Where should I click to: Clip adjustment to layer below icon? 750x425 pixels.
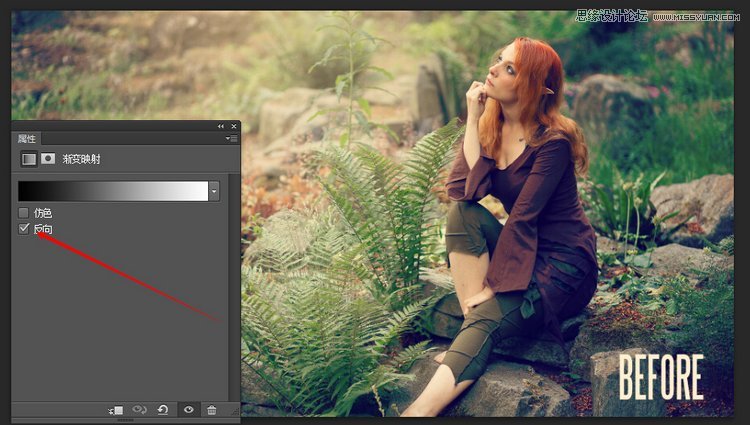116,410
